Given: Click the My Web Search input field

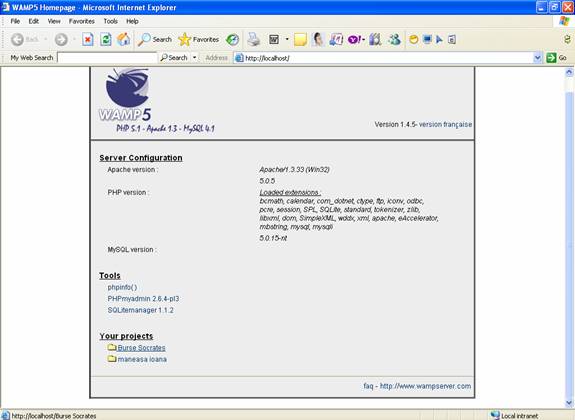Looking at the screenshot, I should pos(107,58).
